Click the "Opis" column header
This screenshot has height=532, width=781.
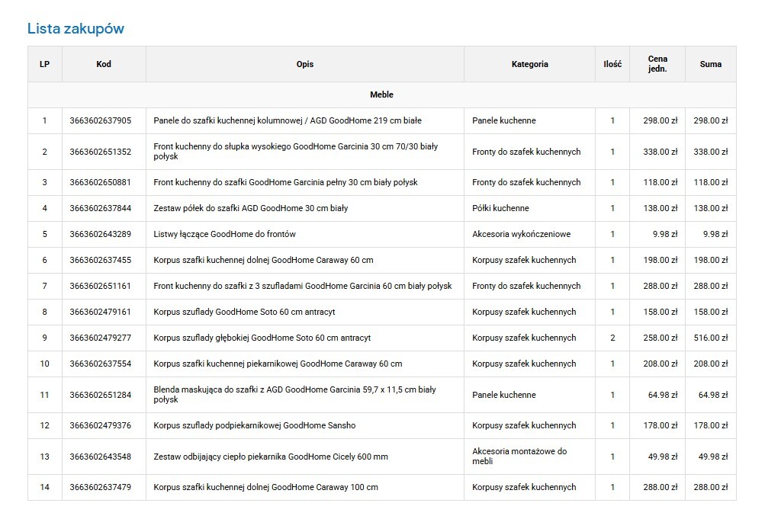click(304, 64)
